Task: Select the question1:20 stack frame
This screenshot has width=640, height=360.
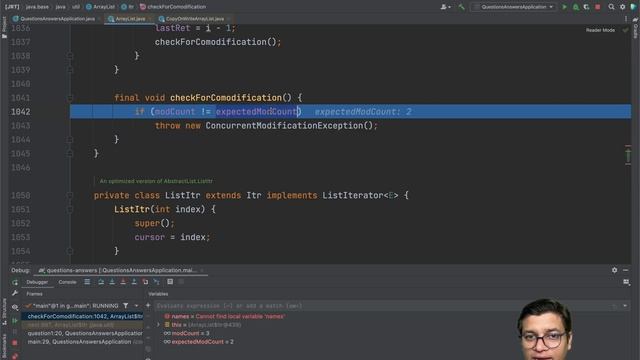Action: tap(82, 333)
